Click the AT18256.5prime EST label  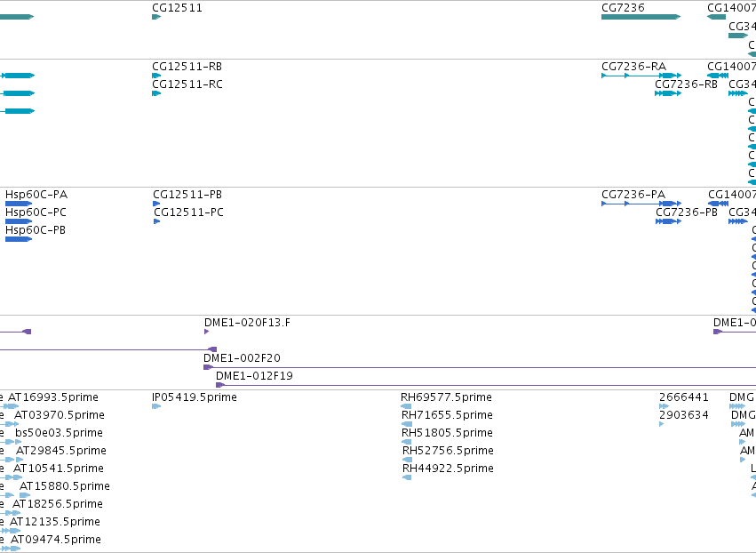pyautogui.click(x=58, y=504)
